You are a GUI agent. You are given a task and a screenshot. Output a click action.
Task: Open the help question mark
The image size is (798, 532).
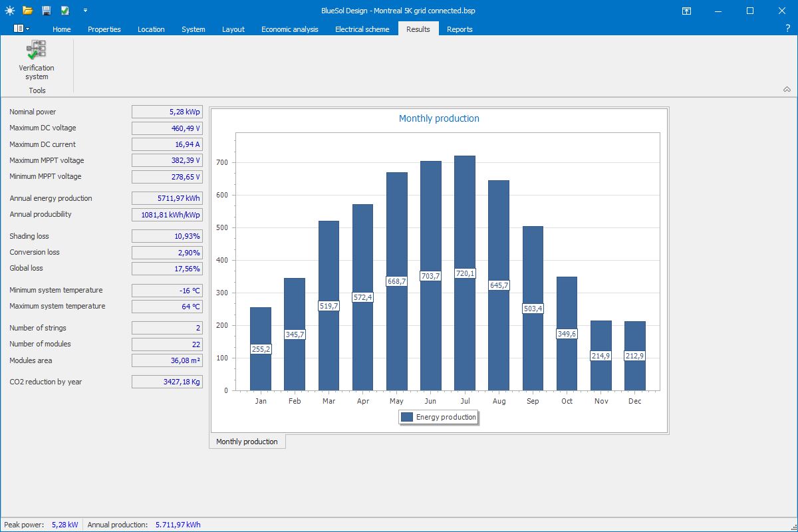click(x=787, y=29)
